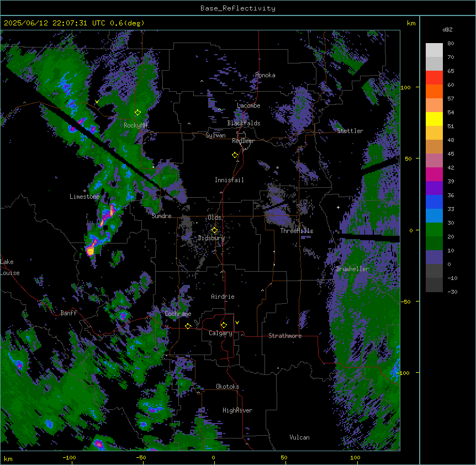Pick the bright green 20-30 dBZ legend swatch
Viewport: 476px width, 465px height.
click(434, 230)
